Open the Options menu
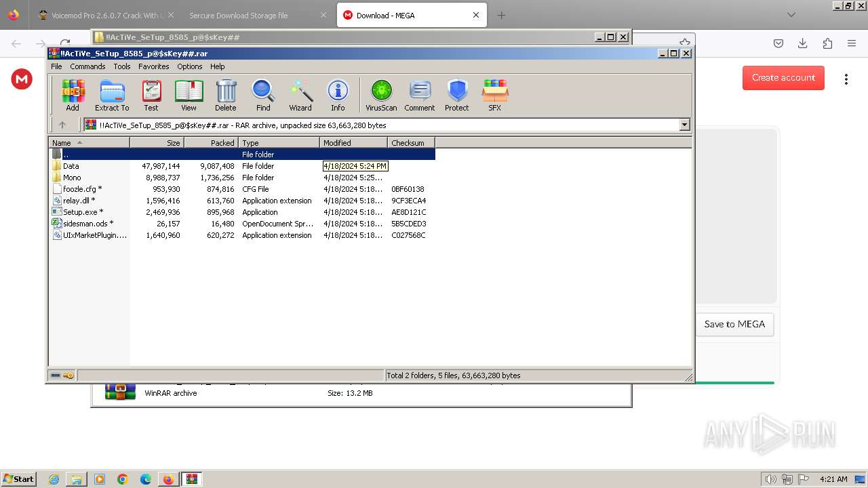Image resolution: width=868 pixels, height=488 pixels. point(190,66)
